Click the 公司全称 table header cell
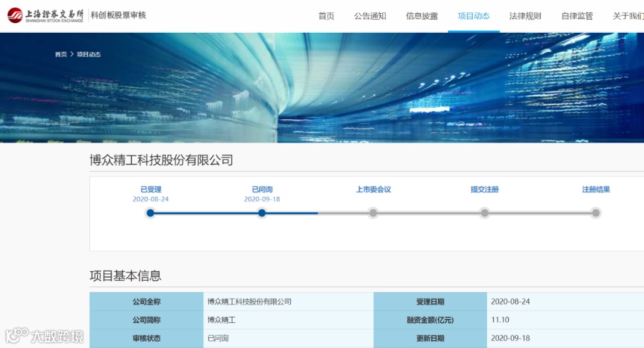This screenshot has height=348, width=644. pos(147,302)
